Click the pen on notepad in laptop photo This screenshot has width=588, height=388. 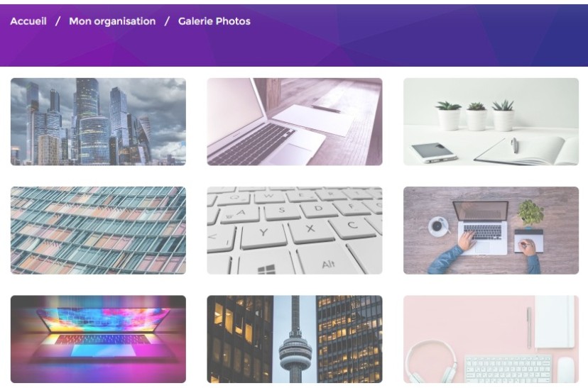coord(325,109)
